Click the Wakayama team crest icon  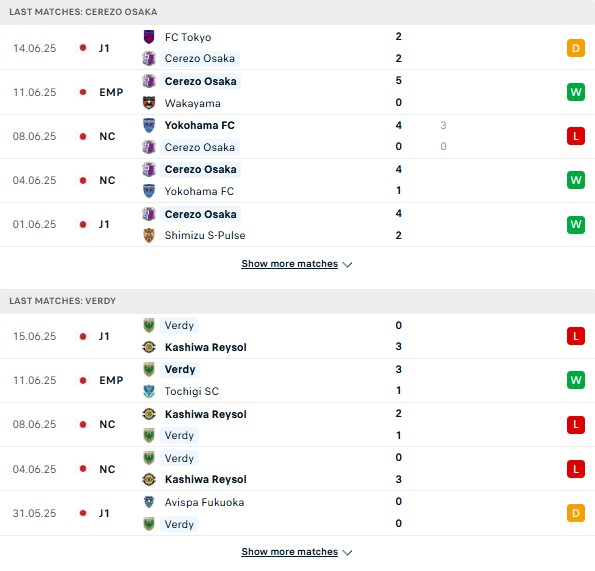pos(149,103)
